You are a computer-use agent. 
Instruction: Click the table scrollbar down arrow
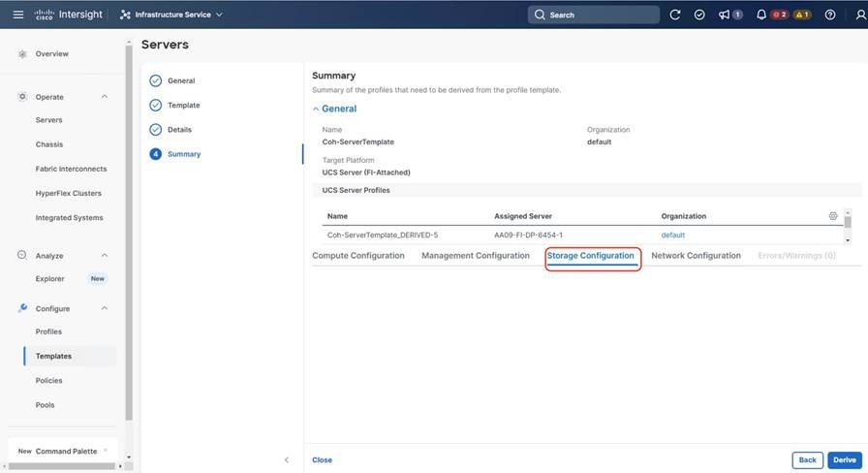tap(848, 240)
